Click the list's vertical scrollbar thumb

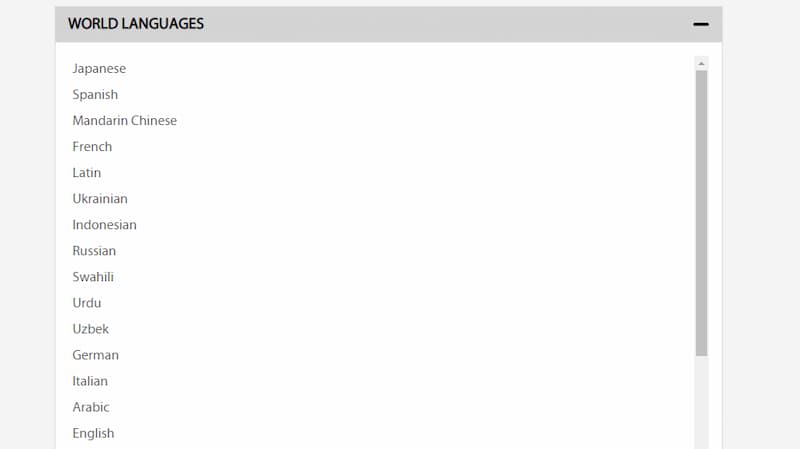click(x=701, y=213)
